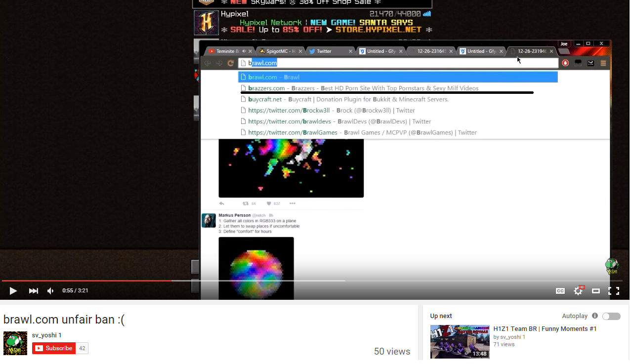Open the Markus Persson name link
The image size is (630, 364).
234,215
